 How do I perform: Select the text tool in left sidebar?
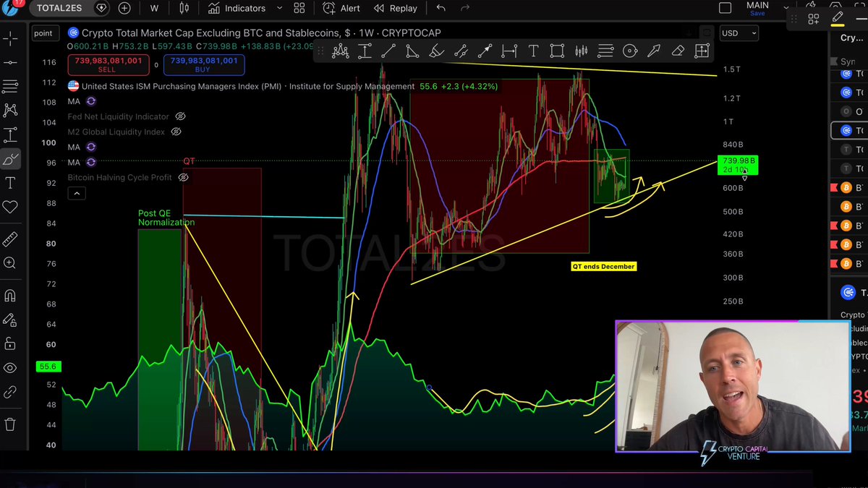10,184
